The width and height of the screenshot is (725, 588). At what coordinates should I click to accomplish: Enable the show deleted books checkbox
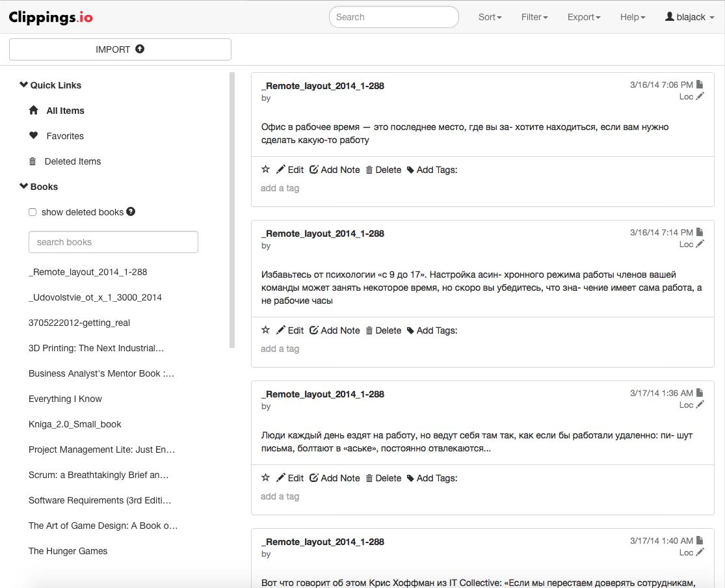tap(33, 212)
